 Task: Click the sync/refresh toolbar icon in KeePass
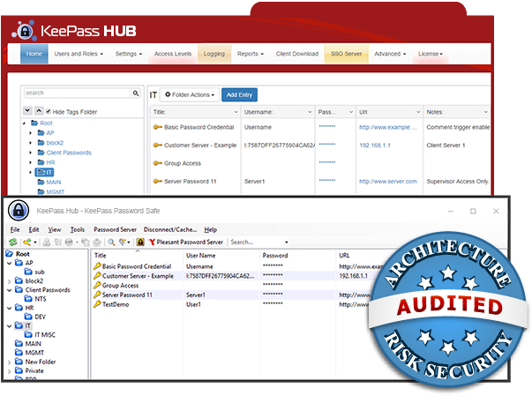[13, 242]
